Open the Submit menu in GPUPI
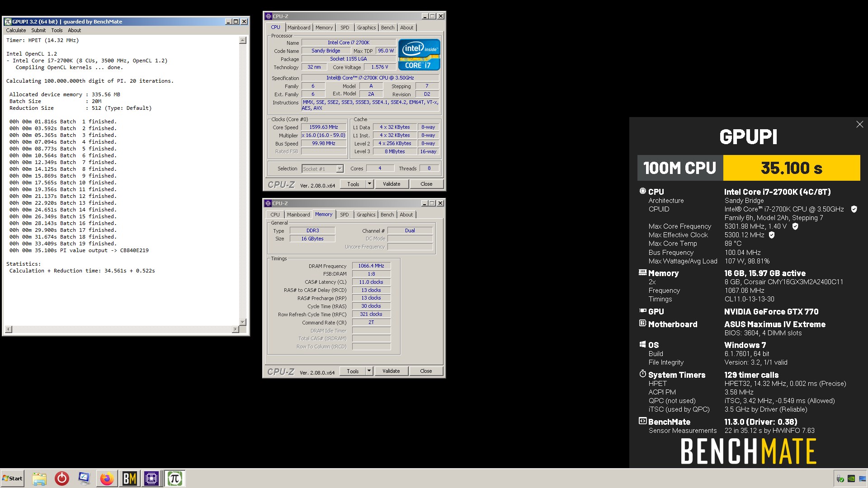This screenshot has width=868, height=488. tap(38, 30)
